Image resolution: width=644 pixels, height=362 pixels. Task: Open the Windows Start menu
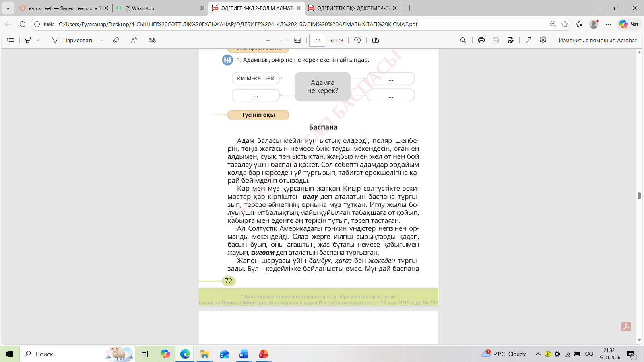(x=10, y=354)
